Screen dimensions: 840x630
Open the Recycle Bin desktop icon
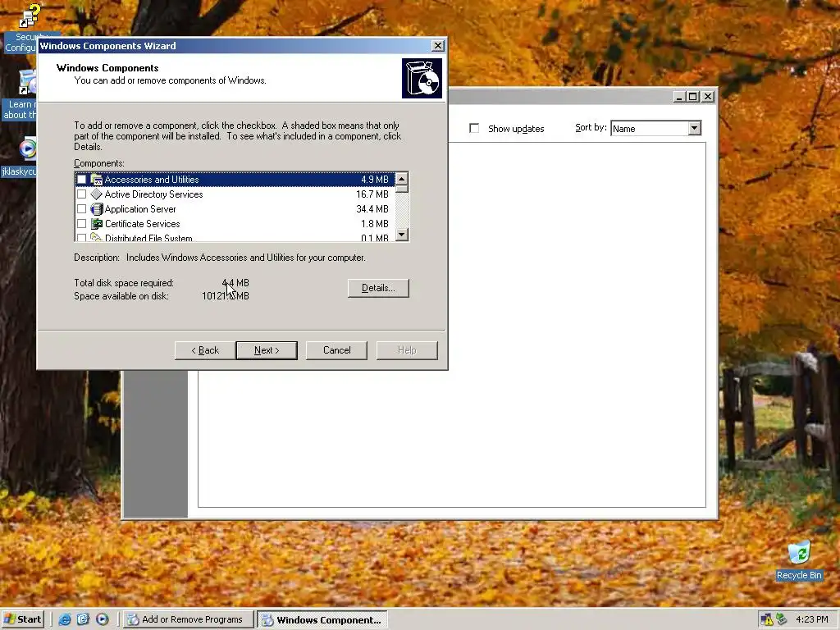[x=799, y=554]
